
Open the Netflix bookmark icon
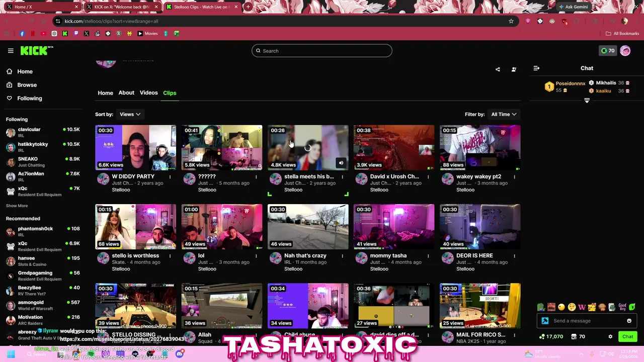(33, 34)
